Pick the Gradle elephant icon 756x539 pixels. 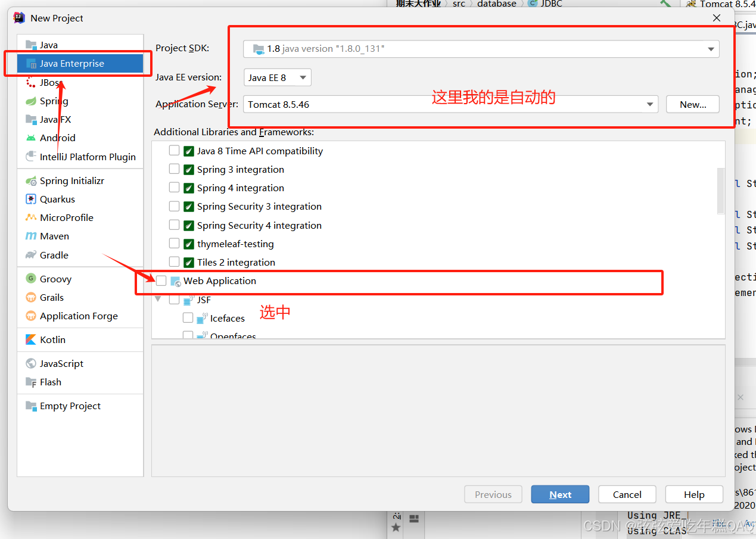pyautogui.click(x=31, y=255)
